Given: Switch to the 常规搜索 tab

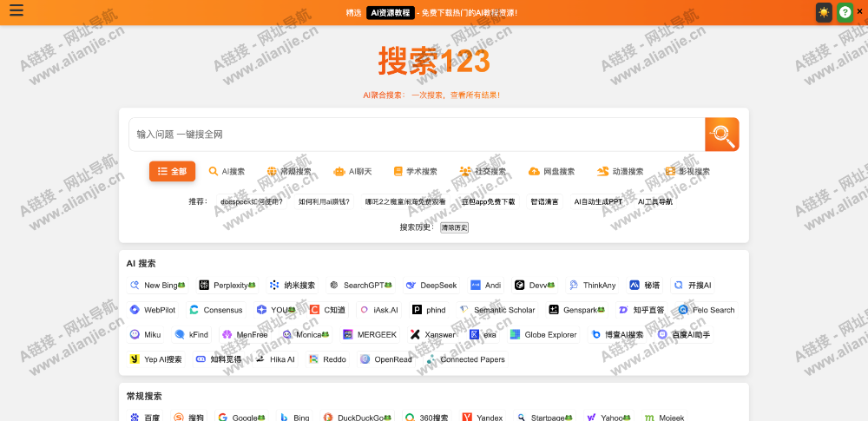Looking at the screenshot, I should (x=289, y=171).
